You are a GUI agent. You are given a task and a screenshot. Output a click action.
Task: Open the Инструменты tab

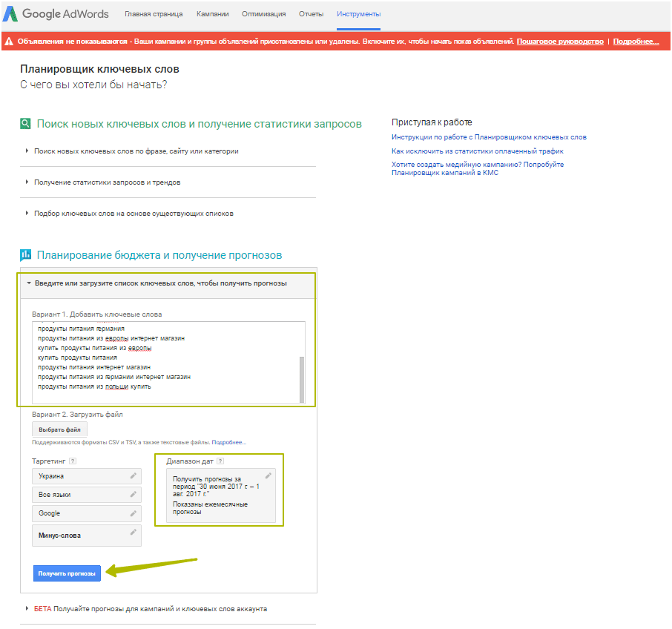pos(359,14)
